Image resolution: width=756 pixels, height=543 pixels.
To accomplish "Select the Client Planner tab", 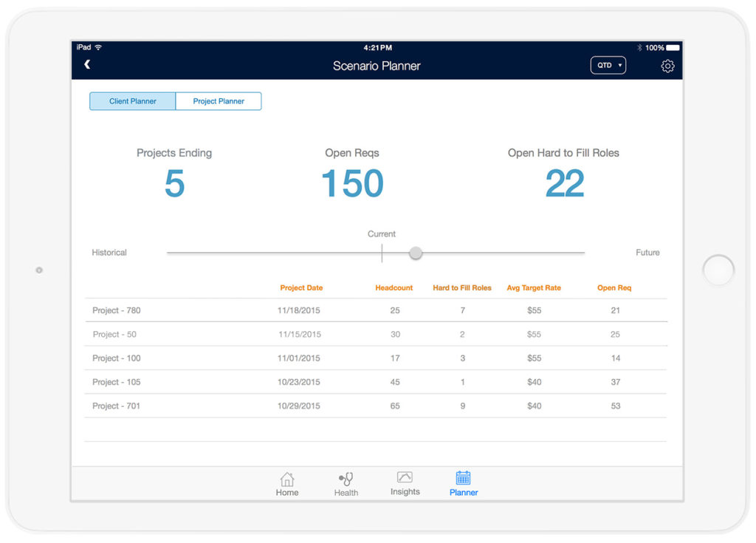I will [x=132, y=100].
